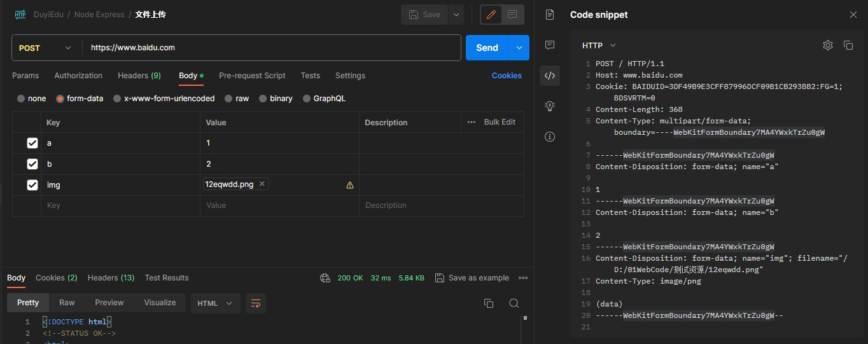Open code snippet settings gear

point(828,45)
